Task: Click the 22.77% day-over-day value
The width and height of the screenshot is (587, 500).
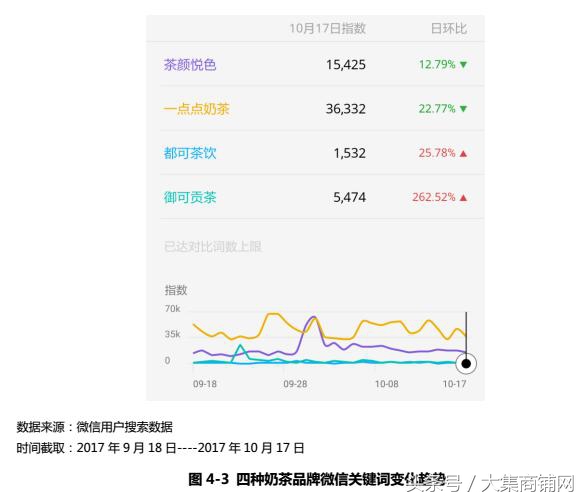Action: click(x=437, y=109)
